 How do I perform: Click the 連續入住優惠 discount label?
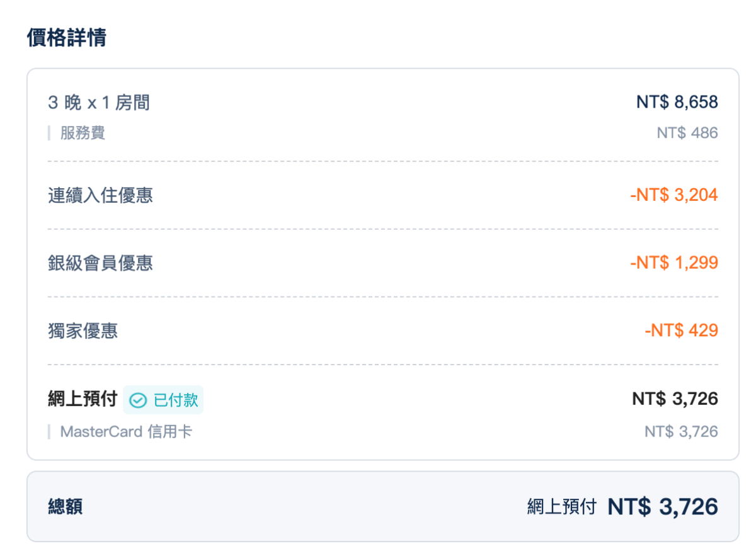pyautogui.click(x=100, y=195)
